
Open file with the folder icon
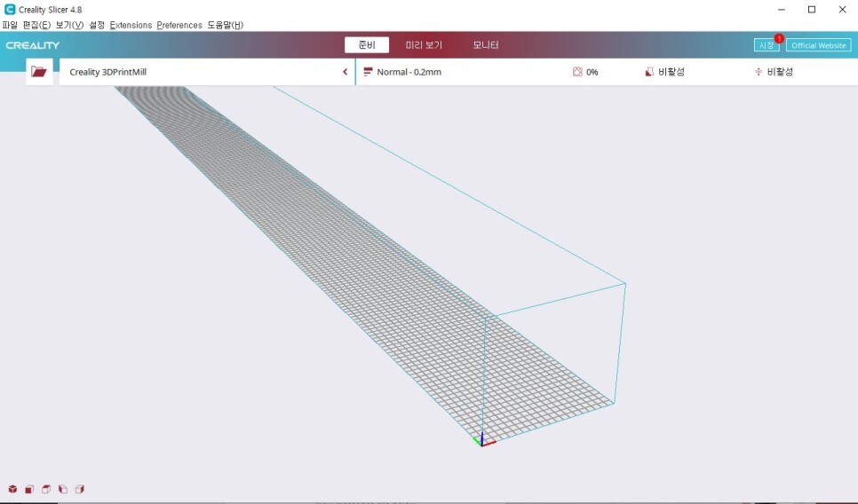pos(39,72)
